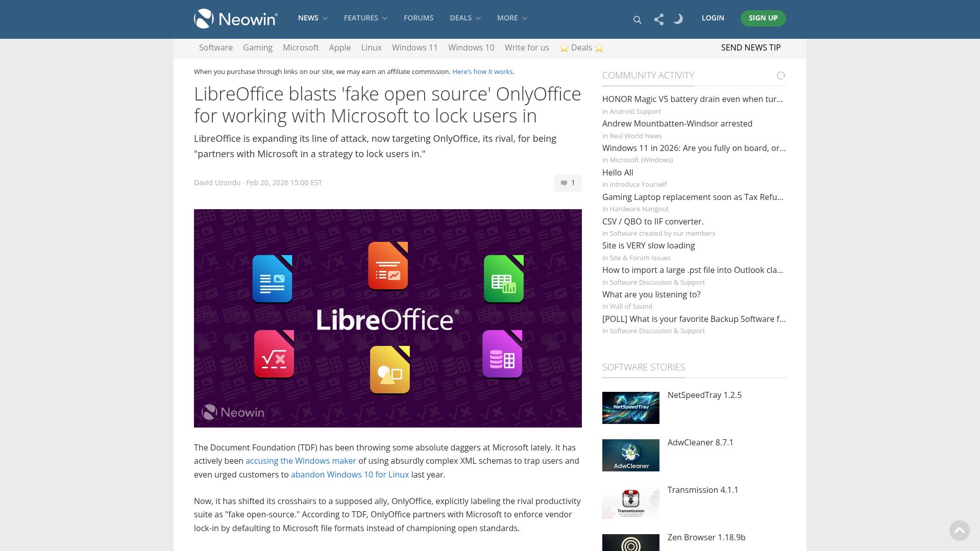Open 'Site is VERY slow loading' thread

tap(648, 245)
